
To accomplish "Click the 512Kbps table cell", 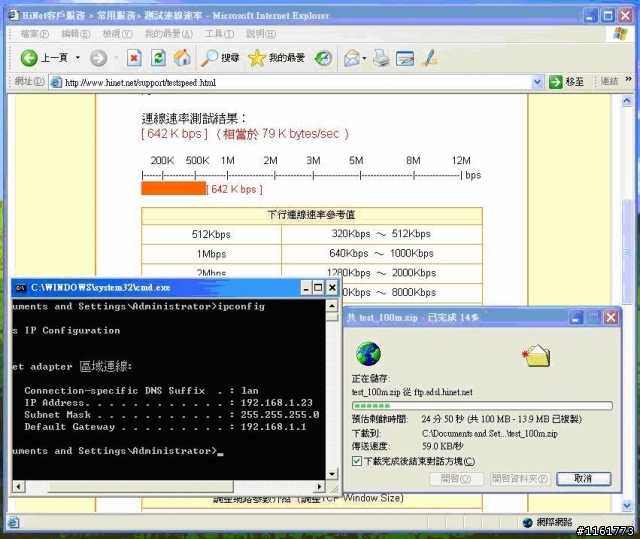I will pos(211,234).
